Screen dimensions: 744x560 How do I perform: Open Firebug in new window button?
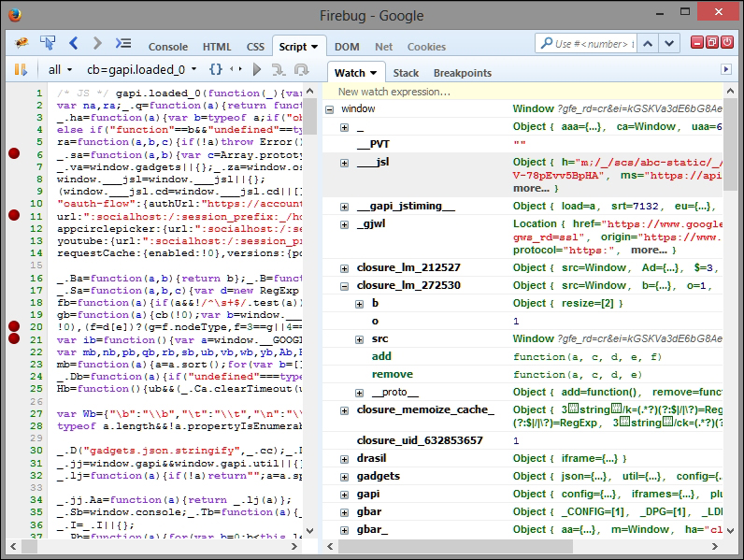(x=712, y=43)
